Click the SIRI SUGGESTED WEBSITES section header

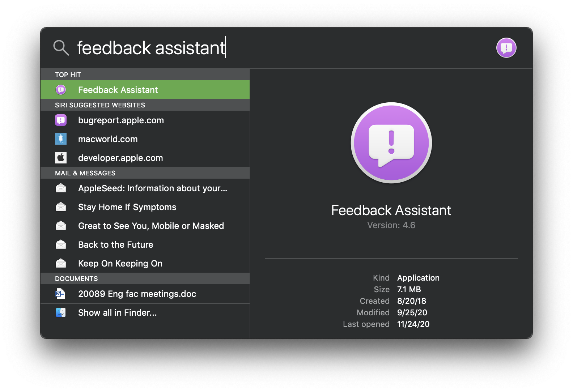(145, 105)
